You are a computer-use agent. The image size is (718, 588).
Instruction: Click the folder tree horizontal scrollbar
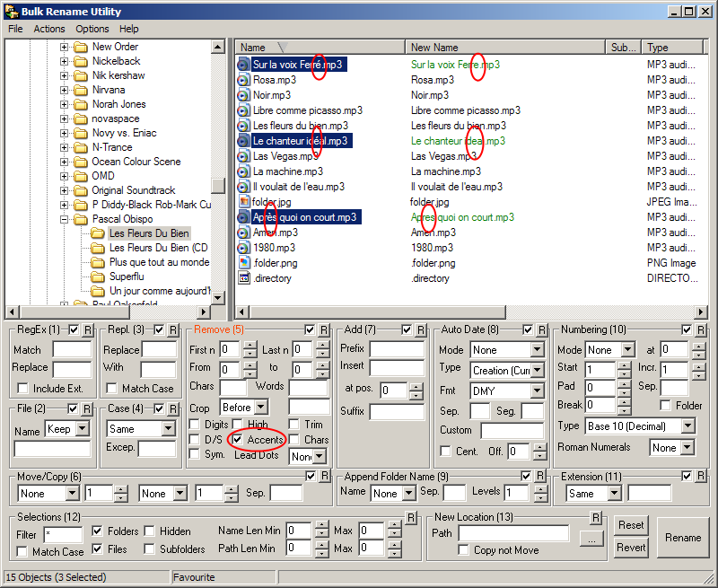(74, 312)
